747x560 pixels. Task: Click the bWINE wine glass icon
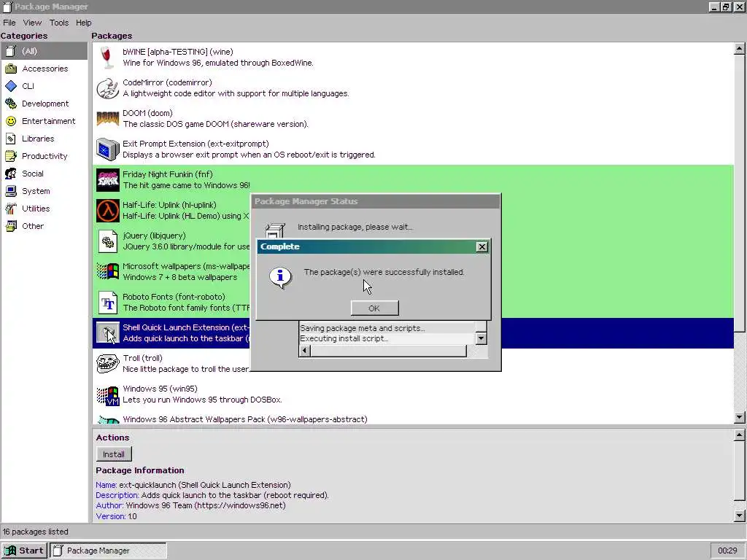pyautogui.click(x=108, y=57)
